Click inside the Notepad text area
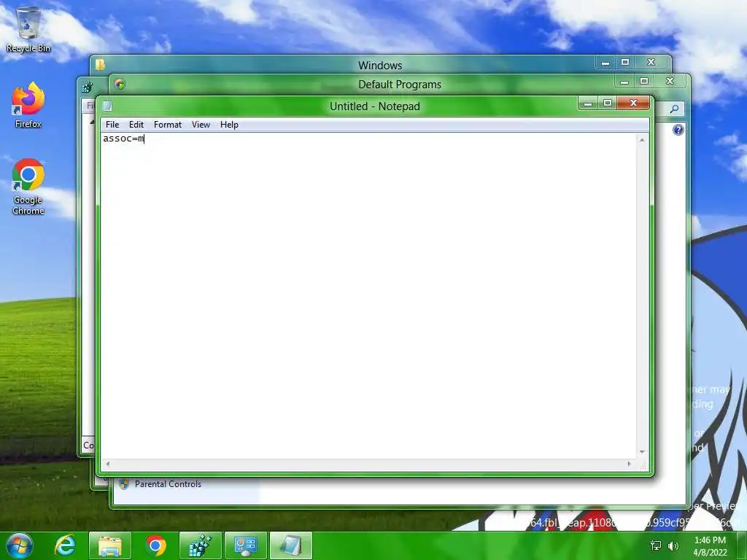 [368, 295]
